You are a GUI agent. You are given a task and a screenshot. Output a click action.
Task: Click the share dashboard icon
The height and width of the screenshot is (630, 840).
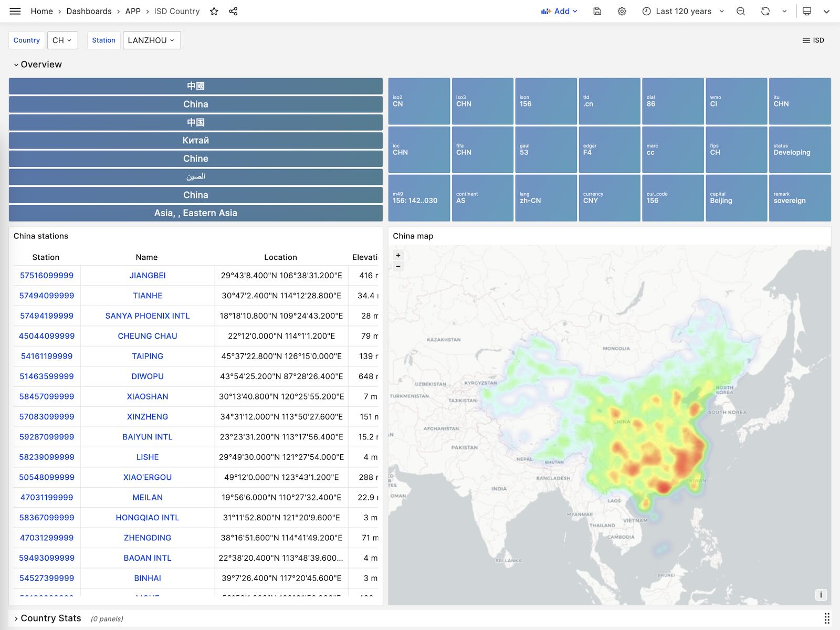click(x=233, y=11)
